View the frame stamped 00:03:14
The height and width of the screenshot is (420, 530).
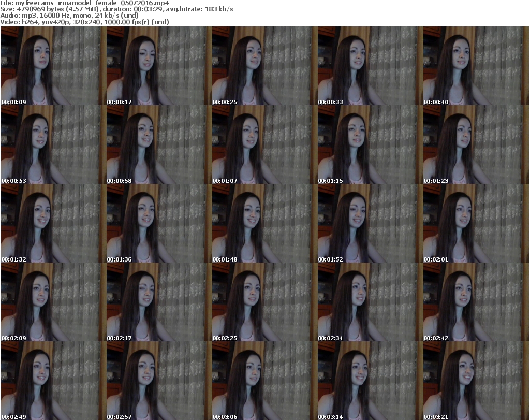pos(370,381)
